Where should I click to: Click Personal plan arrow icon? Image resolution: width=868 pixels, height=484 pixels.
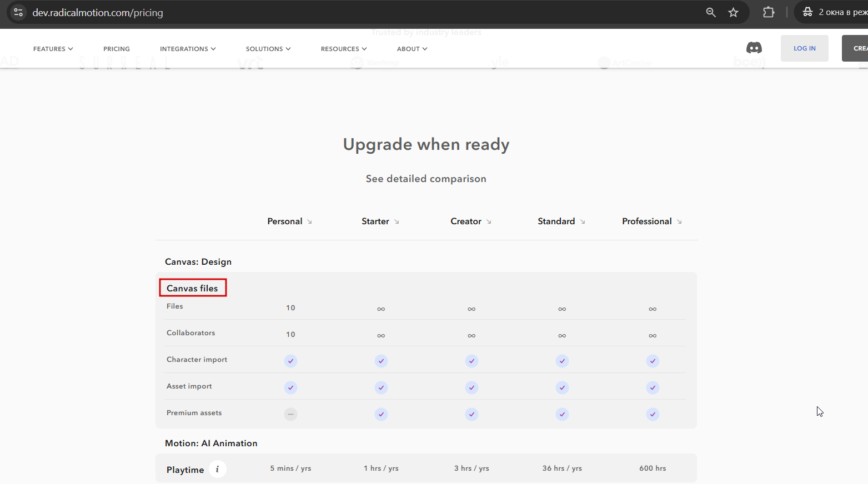[x=309, y=221]
